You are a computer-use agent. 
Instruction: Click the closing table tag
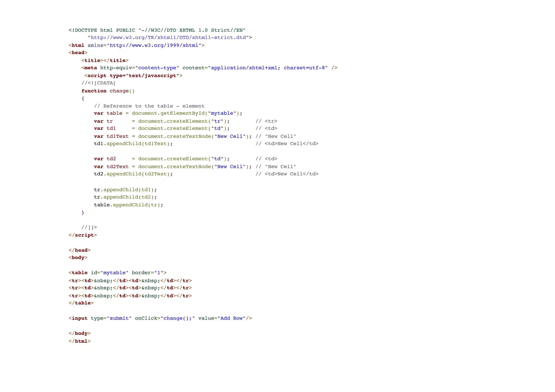pos(81,303)
